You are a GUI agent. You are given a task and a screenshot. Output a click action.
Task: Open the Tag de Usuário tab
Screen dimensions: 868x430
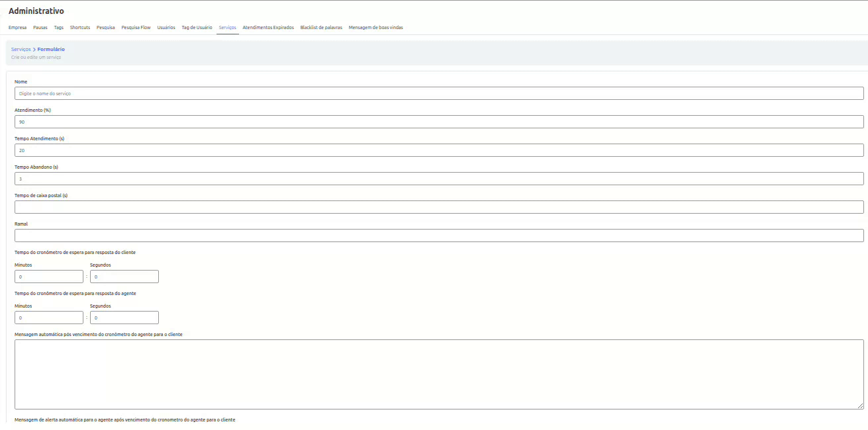tap(197, 28)
